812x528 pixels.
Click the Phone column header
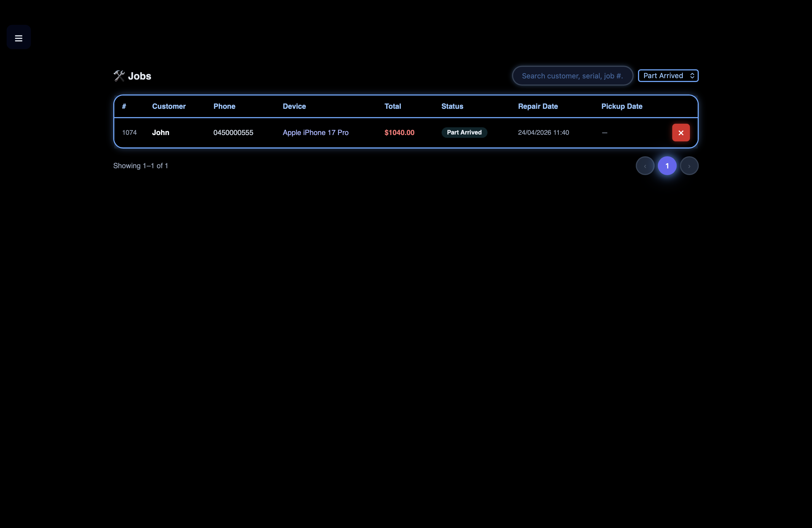(x=225, y=106)
